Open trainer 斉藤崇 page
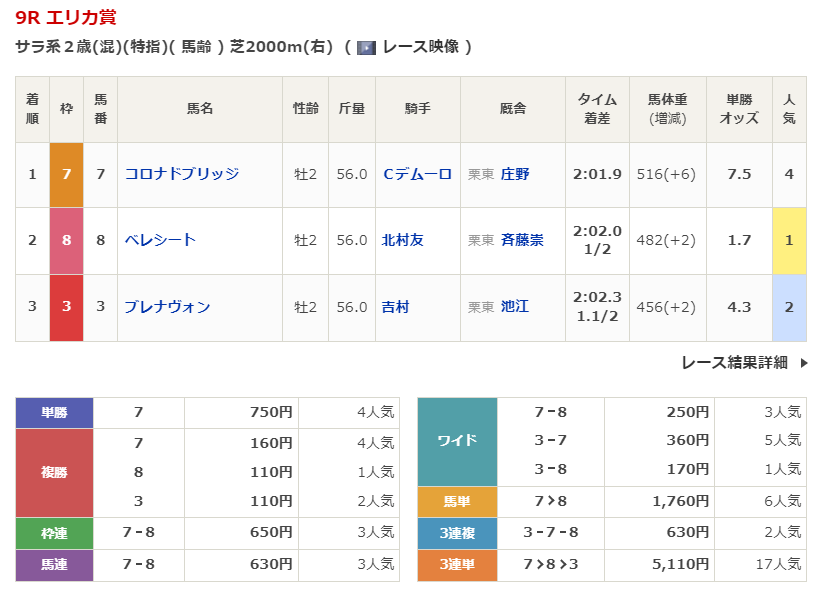The width and height of the screenshot is (823, 592). pos(522,240)
